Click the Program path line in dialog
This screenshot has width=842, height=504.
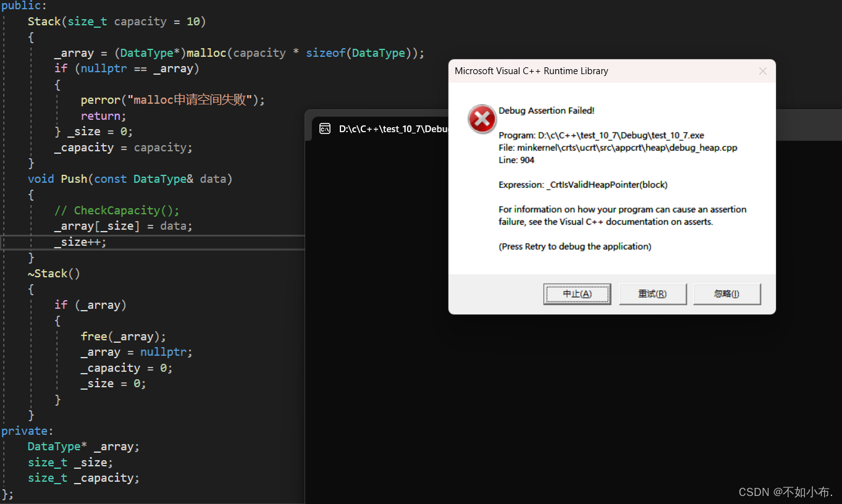601,135
